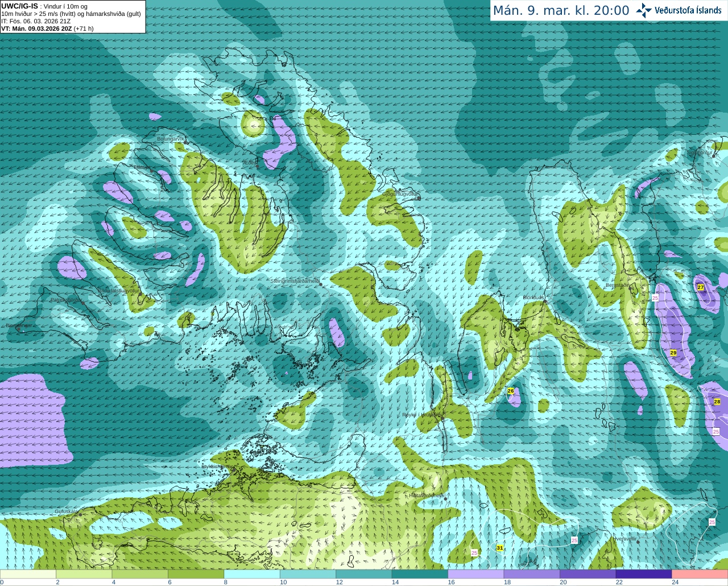Select the Bergstaðir station label
Screen dimensions: 728x586
pyautogui.click(x=617, y=285)
